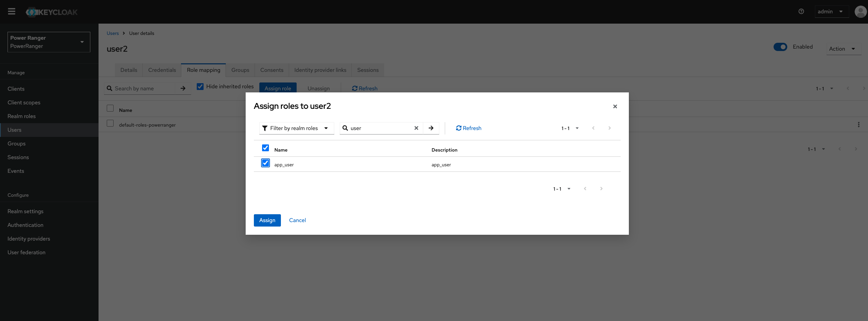The height and width of the screenshot is (321, 868).
Task: Open Filter by realm roles dropdown
Action: click(x=297, y=128)
